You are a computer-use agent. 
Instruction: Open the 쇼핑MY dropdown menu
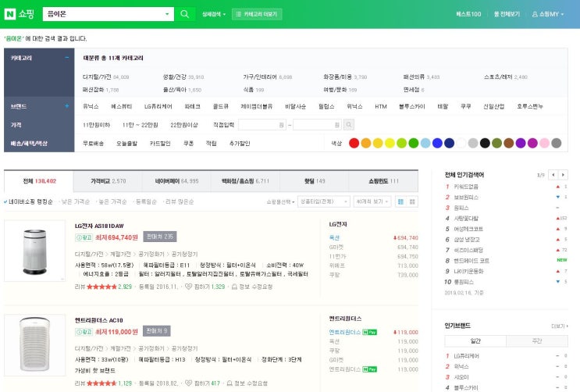coord(548,14)
